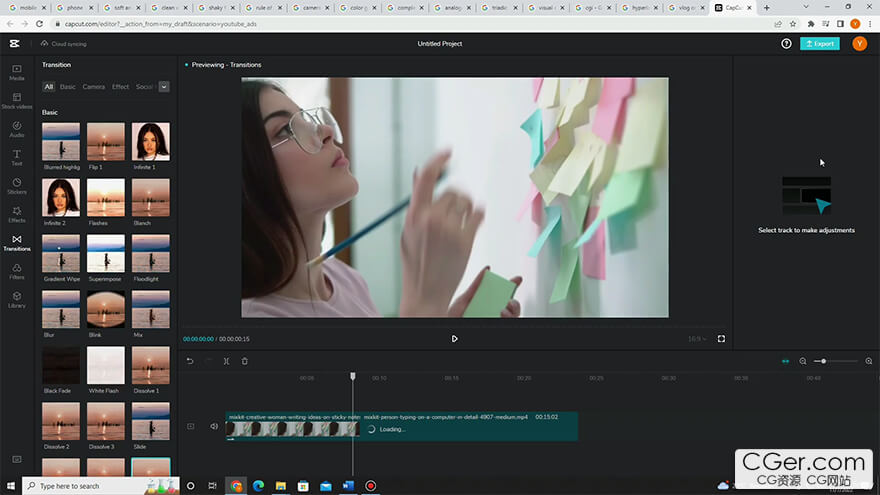The height and width of the screenshot is (495, 880).
Task: Zoom in the timeline
Action: 869,361
